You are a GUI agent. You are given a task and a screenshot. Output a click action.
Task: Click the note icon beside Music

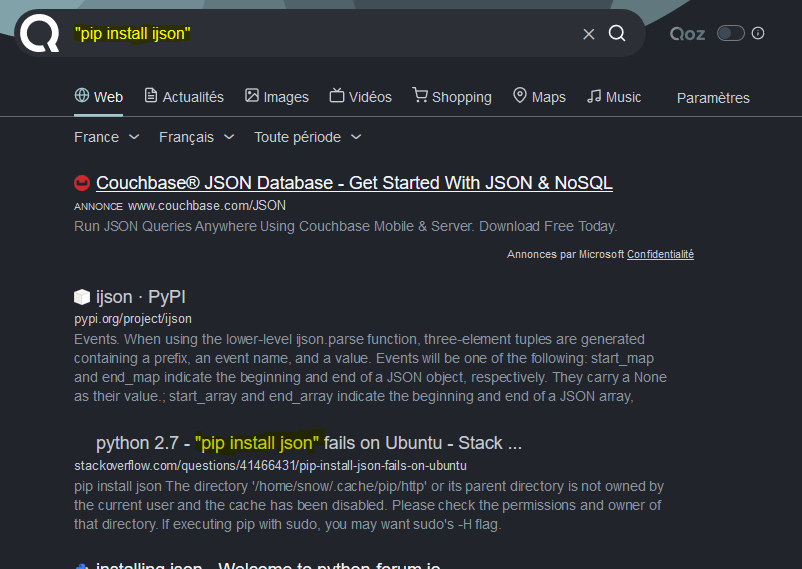pyautogui.click(x=594, y=96)
